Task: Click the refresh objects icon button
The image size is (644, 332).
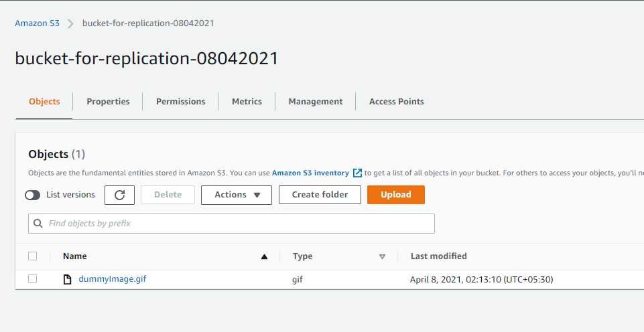Action: tap(120, 195)
